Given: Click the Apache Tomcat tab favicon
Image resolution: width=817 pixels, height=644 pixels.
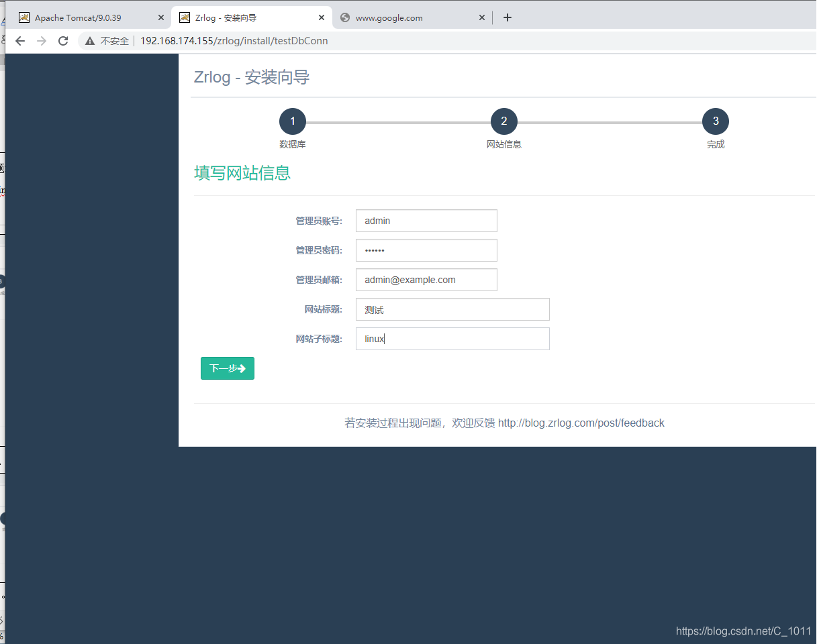Looking at the screenshot, I should pos(24,17).
